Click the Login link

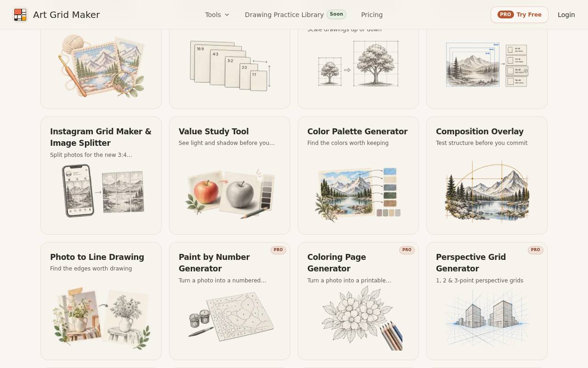(566, 15)
